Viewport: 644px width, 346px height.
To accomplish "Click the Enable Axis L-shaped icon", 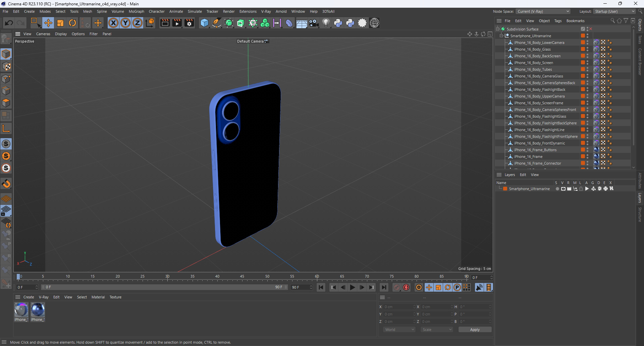I will 6,128.
